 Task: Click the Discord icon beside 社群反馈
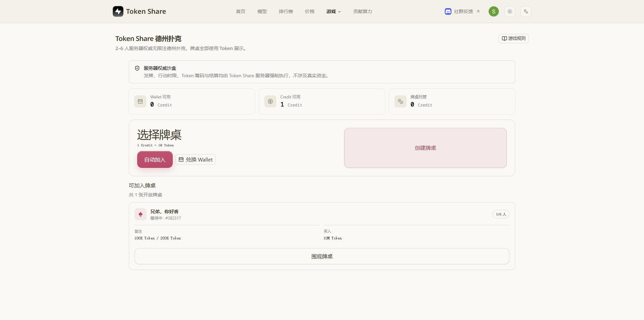point(448,11)
